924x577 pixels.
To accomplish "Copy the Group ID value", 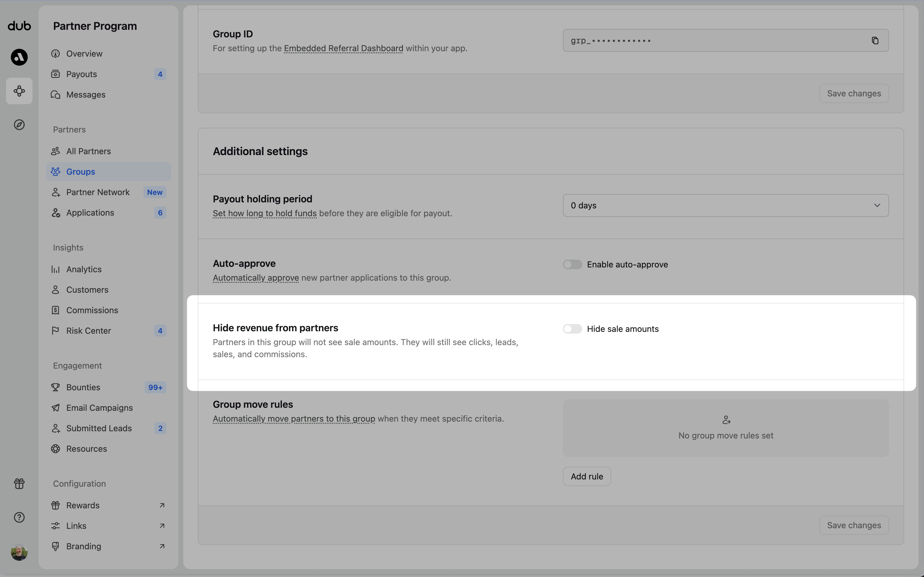I will [x=875, y=40].
